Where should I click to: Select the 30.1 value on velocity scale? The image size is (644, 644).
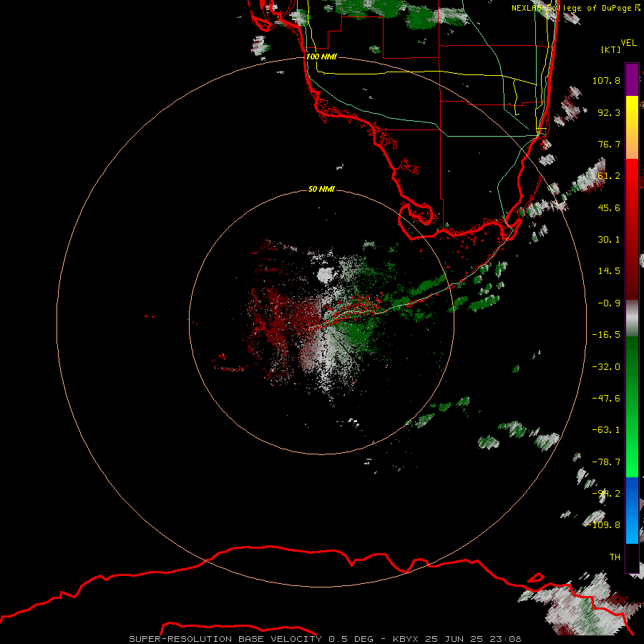pos(609,240)
